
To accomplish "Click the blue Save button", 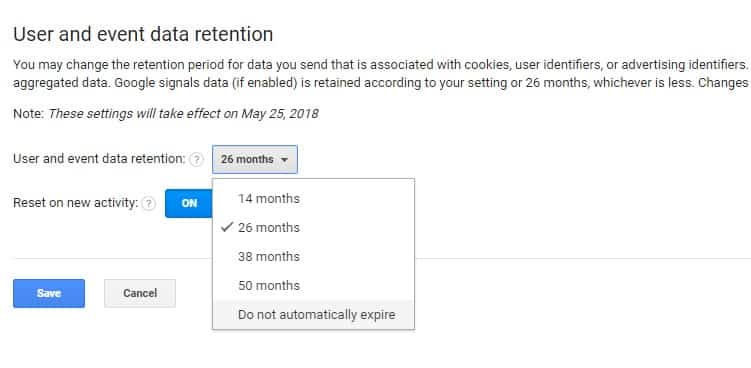I will pos(49,293).
